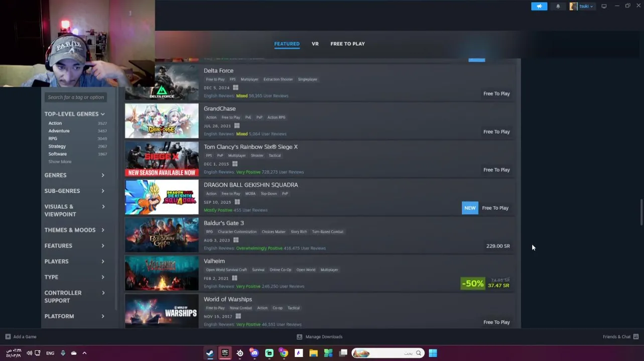Click Show More under top-level genres
The height and width of the screenshot is (361, 644).
pyautogui.click(x=60, y=161)
